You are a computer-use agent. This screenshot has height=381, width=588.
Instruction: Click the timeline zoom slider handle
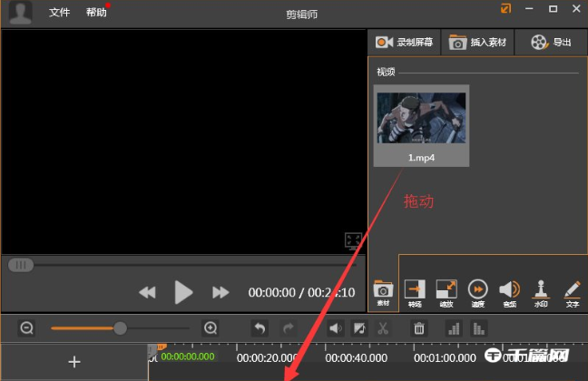pyautogui.click(x=120, y=328)
